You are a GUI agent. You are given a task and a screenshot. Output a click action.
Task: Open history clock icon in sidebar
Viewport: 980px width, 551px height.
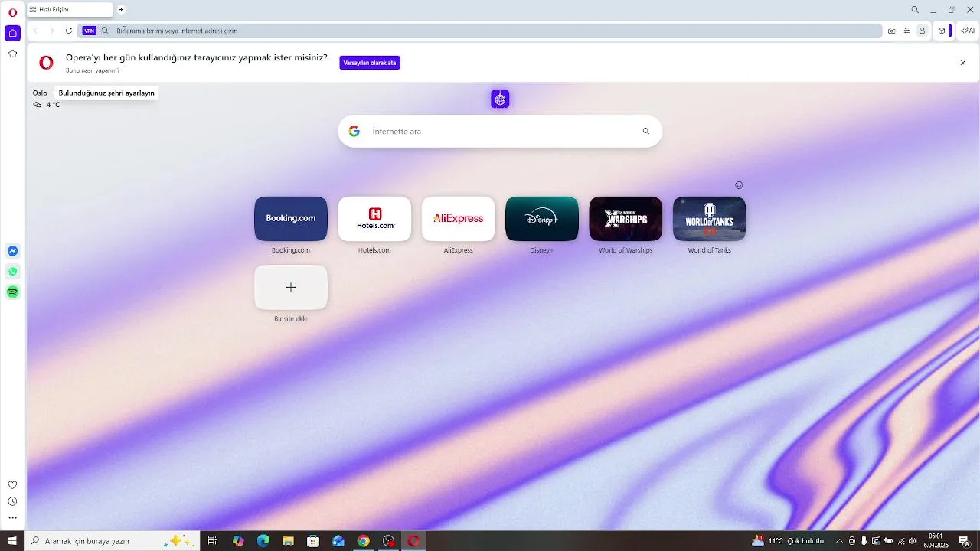tap(12, 501)
